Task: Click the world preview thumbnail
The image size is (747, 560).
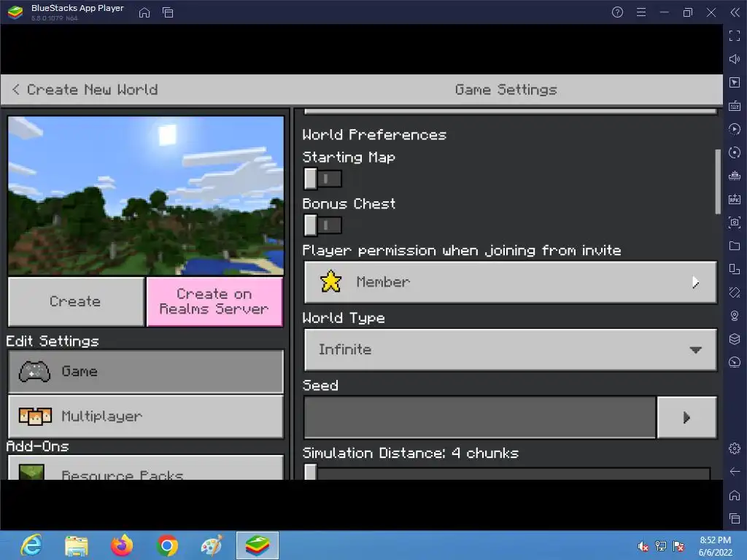Action: (x=146, y=195)
